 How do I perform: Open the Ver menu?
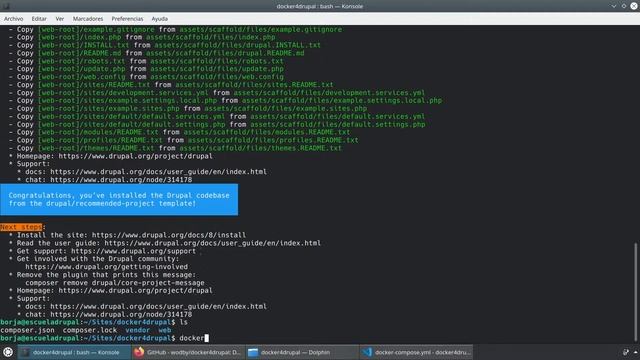60,19
